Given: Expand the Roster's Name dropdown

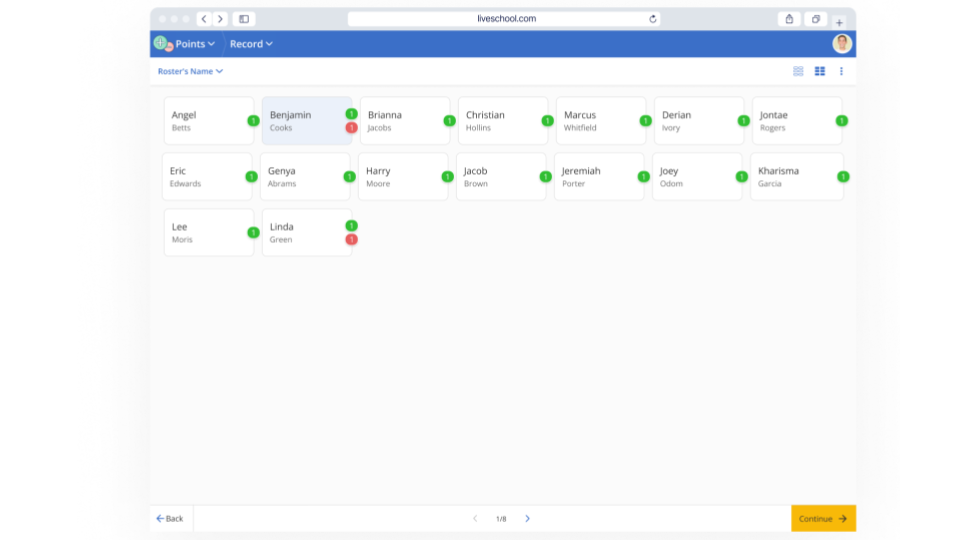Looking at the screenshot, I should point(190,71).
